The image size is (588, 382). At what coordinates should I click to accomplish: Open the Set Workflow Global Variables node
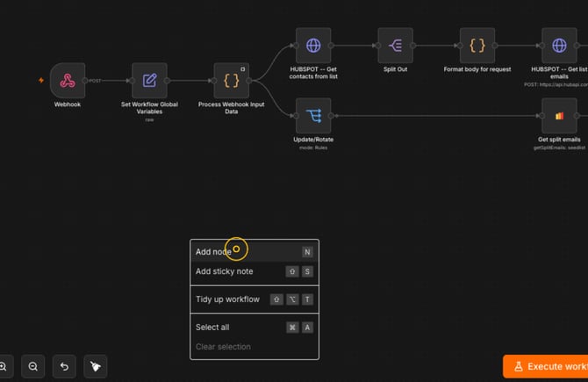149,81
